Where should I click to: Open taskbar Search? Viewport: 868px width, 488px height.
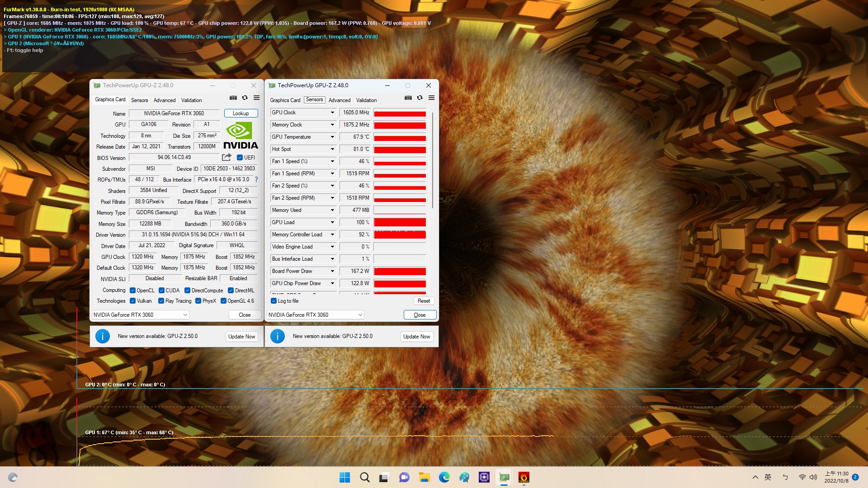tap(364, 477)
